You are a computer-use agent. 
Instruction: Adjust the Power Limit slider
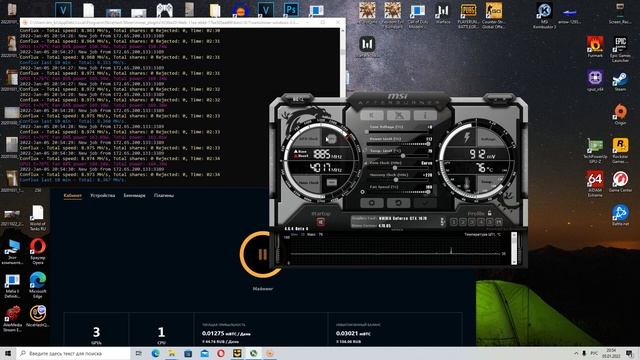click(x=398, y=144)
